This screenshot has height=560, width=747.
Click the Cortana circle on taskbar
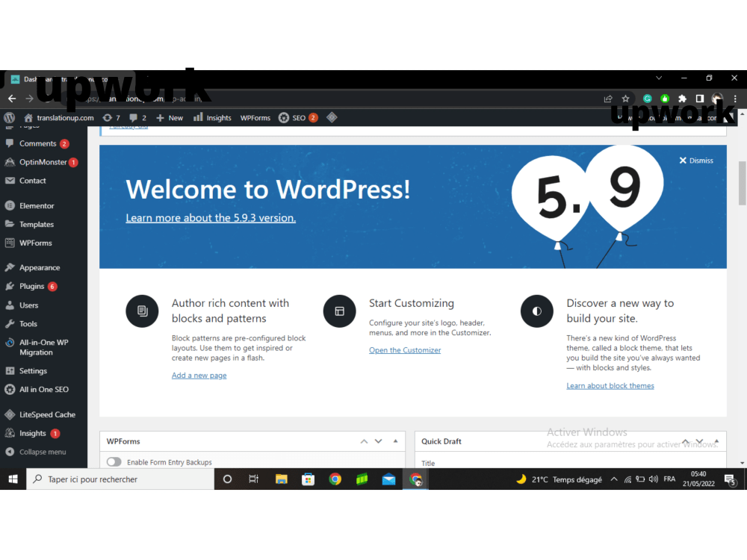[227, 479]
